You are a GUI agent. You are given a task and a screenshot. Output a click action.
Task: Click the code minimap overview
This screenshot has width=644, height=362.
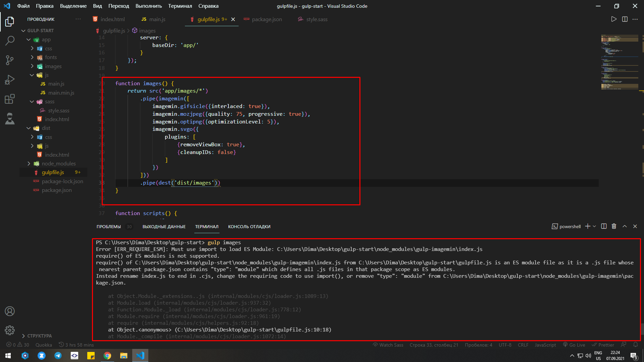coord(620,62)
